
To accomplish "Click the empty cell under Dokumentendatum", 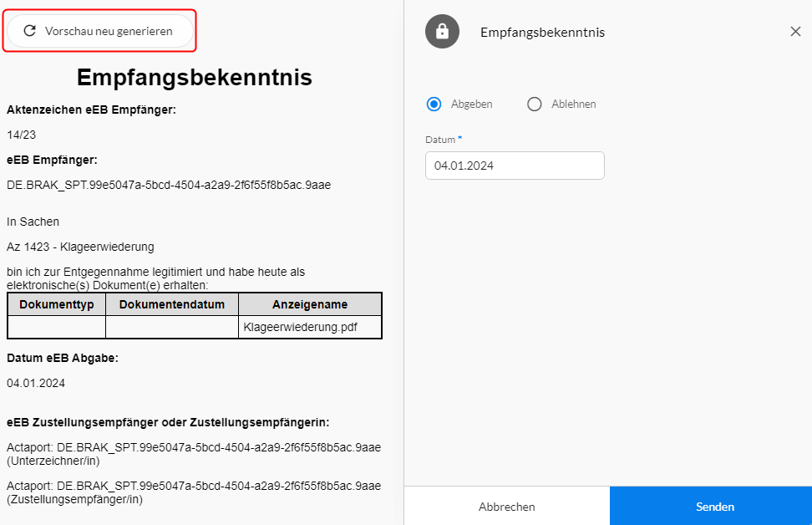I will [172, 327].
